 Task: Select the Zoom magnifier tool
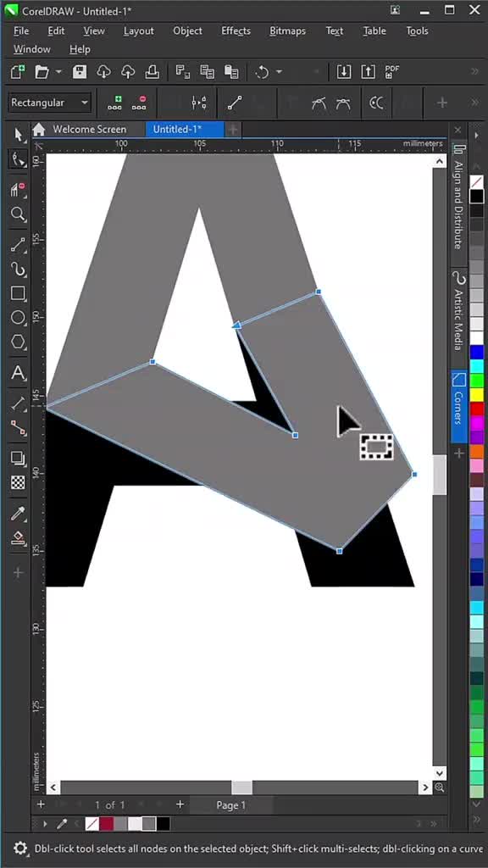pyautogui.click(x=19, y=214)
